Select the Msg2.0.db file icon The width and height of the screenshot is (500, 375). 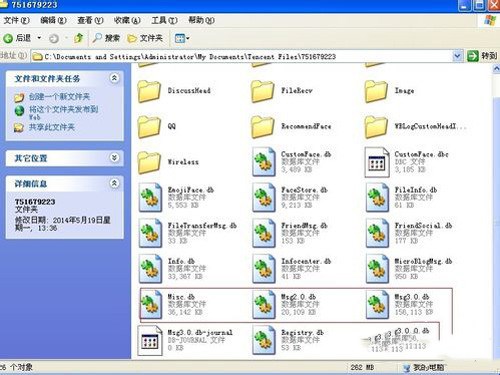[x=264, y=305]
